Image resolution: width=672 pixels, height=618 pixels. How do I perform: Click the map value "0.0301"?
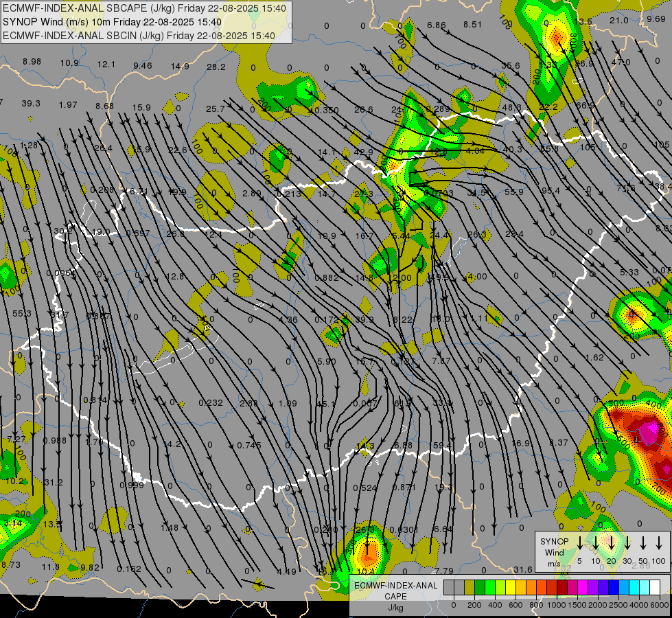(404, 529)
